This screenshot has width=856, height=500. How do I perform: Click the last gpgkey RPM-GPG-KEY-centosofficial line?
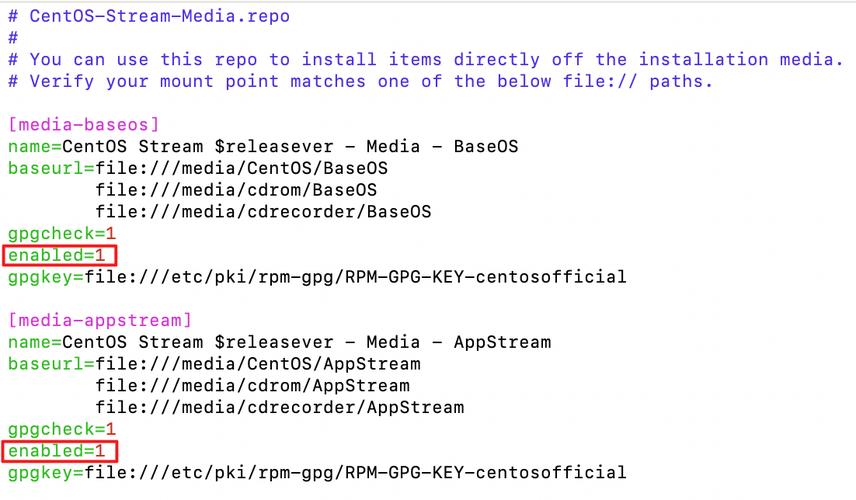(x=317, y=473)
